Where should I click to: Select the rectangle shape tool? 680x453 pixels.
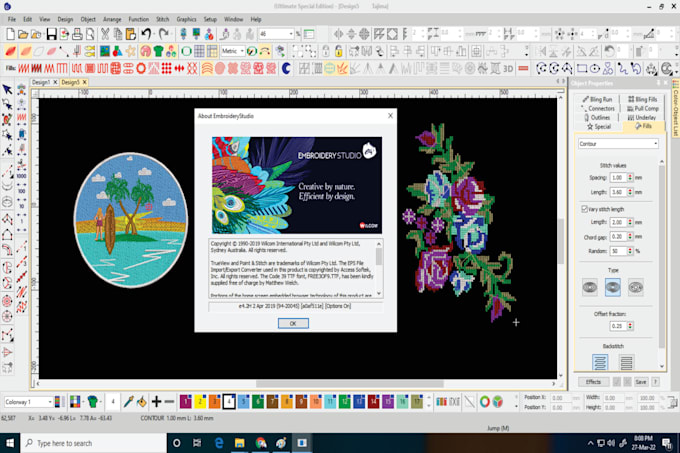pos(582,68)
